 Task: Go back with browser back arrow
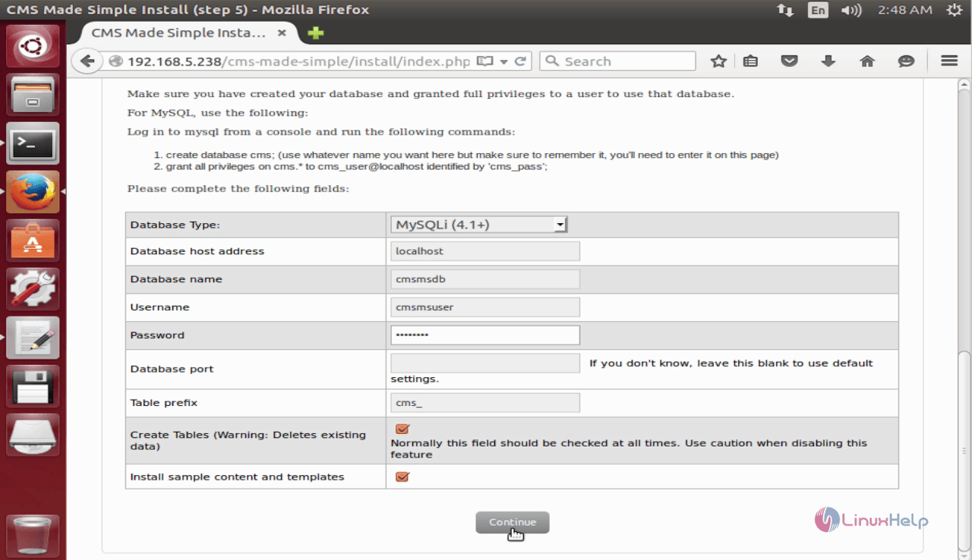click(87, 61)
